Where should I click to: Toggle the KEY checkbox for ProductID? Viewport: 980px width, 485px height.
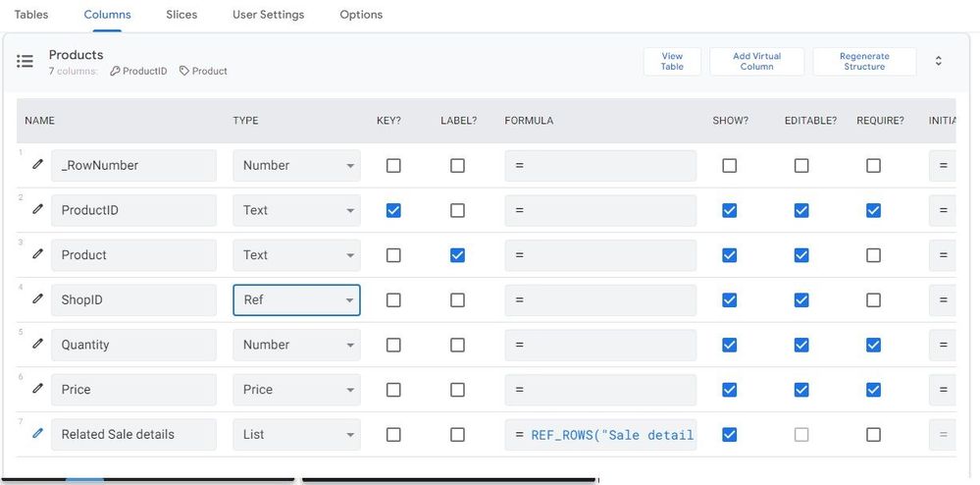click(393, 210)
